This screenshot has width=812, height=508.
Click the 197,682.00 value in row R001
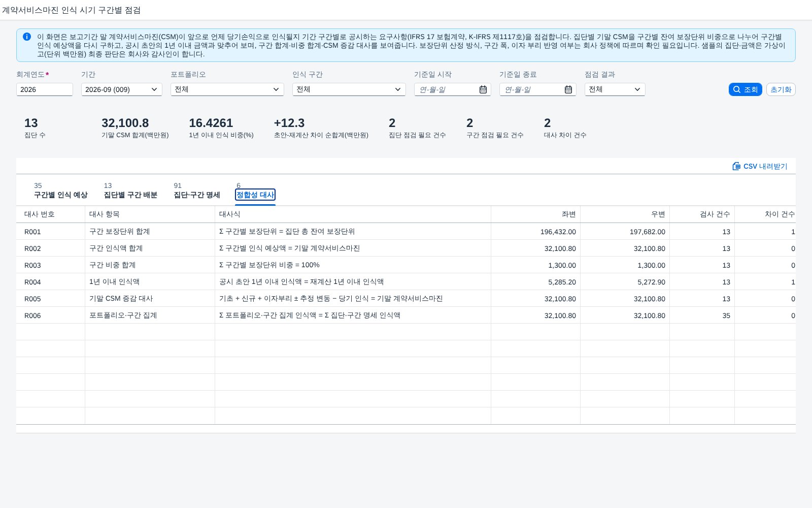point(647,232)
